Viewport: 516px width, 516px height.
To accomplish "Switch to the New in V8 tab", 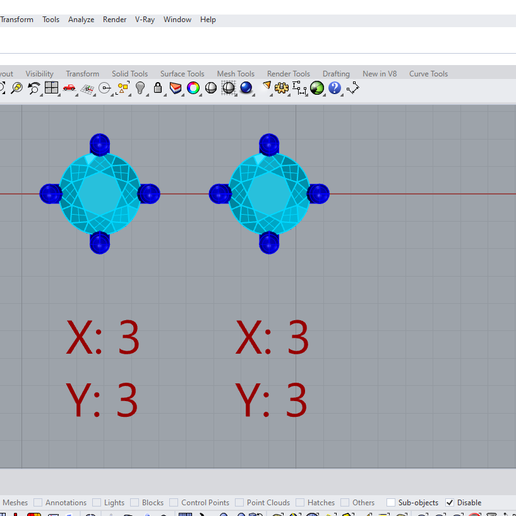I will 380,74.
